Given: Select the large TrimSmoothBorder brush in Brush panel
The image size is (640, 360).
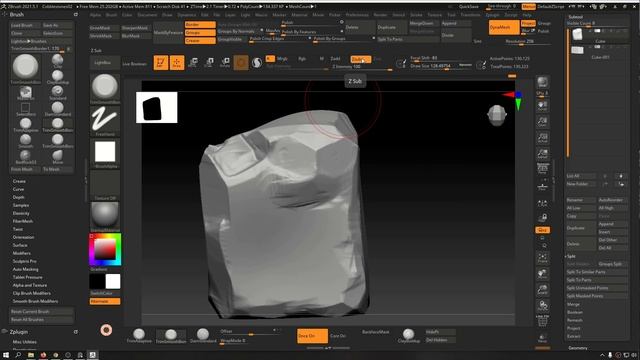Looking at the screenshot, I should click(25, 68).
